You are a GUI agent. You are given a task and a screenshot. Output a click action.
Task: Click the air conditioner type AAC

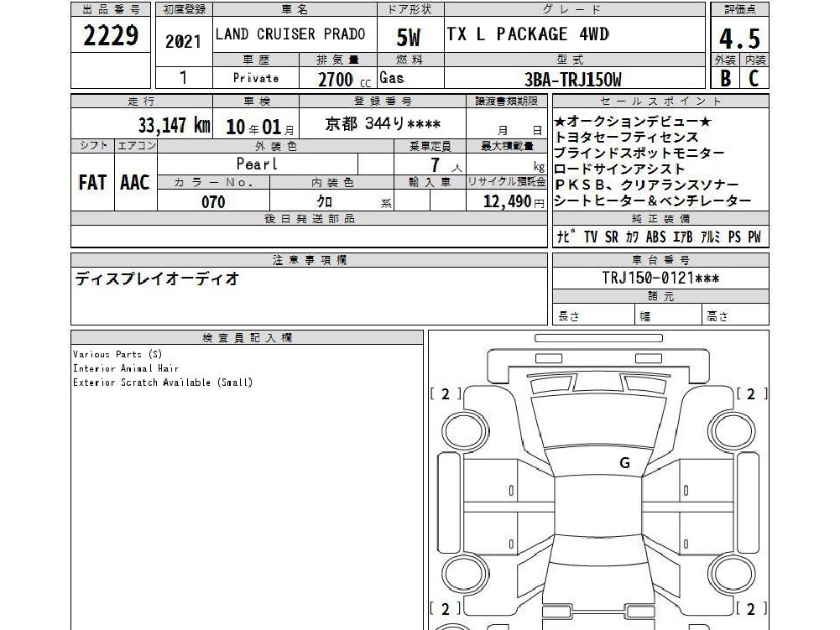click(134, 183)
